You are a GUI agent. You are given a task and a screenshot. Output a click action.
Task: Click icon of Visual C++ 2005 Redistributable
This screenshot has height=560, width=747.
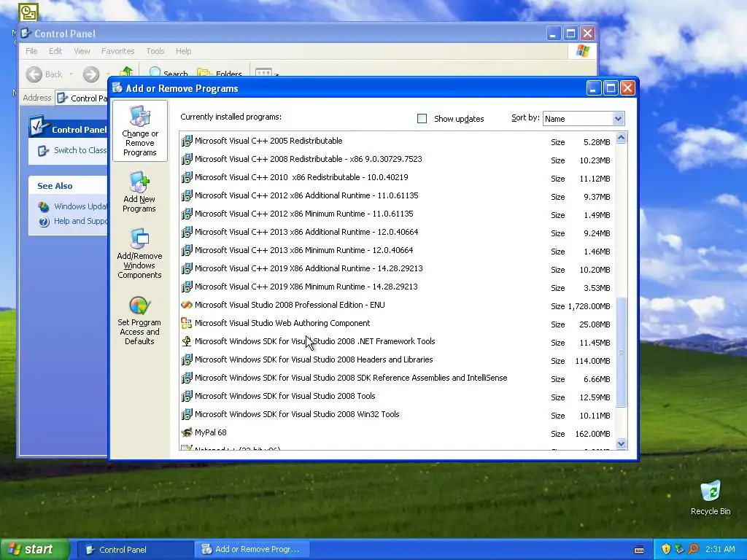[x=186, y=141]
